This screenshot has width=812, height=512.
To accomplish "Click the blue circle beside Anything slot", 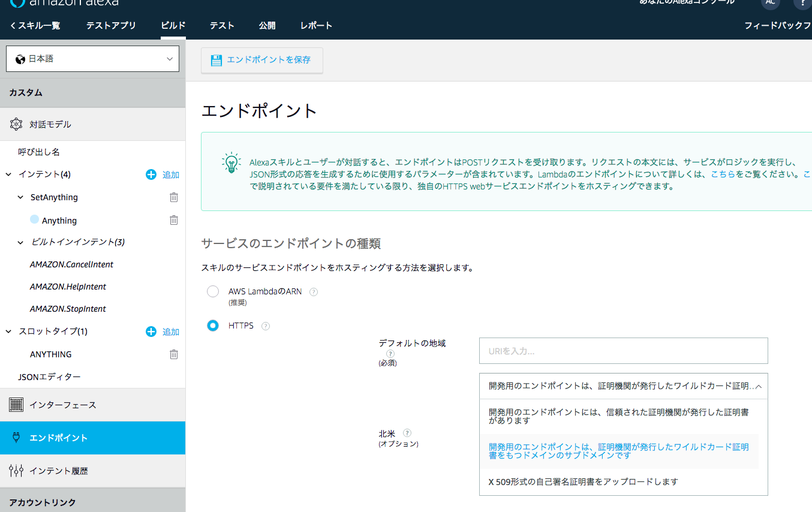I will pyautogui.click(x=34, y=219).
